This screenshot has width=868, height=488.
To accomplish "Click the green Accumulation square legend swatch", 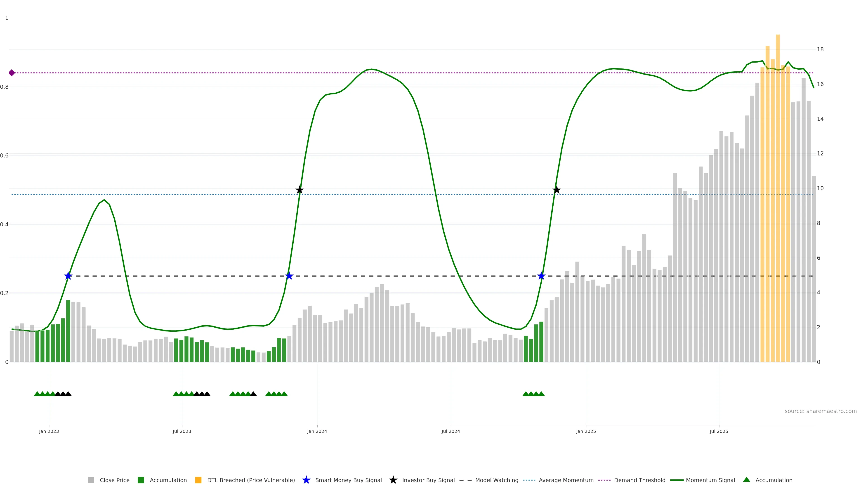I will pyautogui.click(x=141, y=480).
